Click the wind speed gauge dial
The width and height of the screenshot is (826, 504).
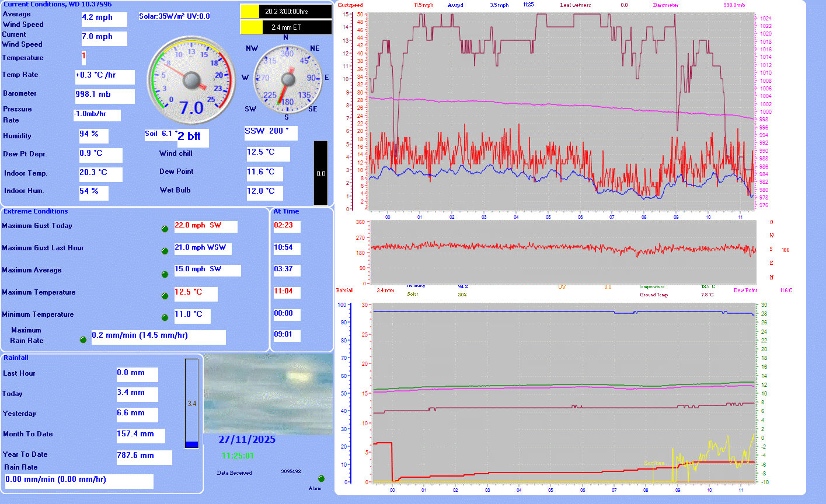point(191,79)
